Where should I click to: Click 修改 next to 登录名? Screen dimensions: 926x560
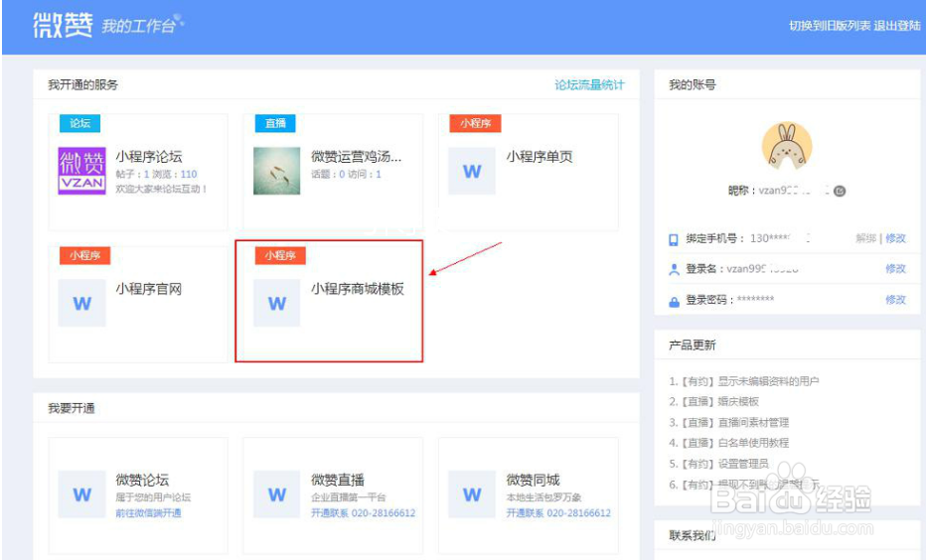point(895,269)
